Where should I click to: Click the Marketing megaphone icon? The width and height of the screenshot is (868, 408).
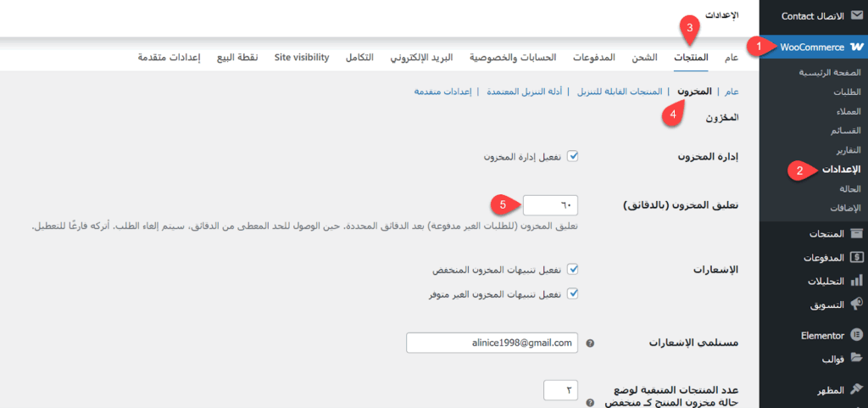click(856, 304)
